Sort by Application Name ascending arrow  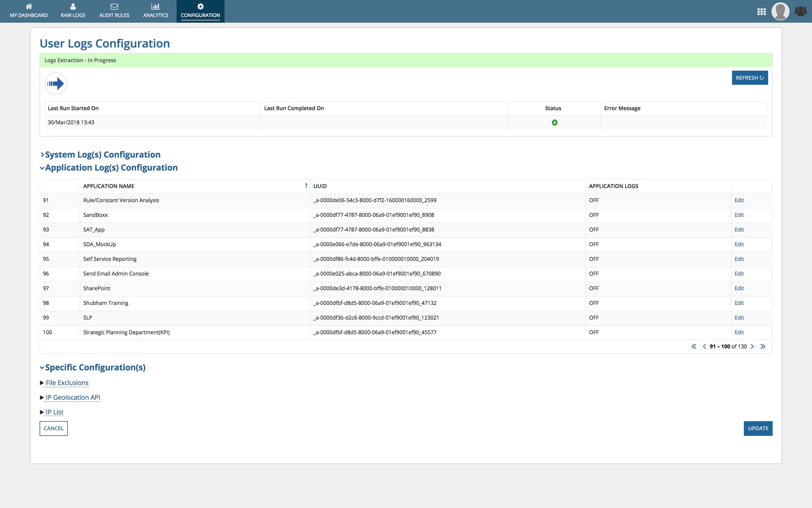pos(306,186)
